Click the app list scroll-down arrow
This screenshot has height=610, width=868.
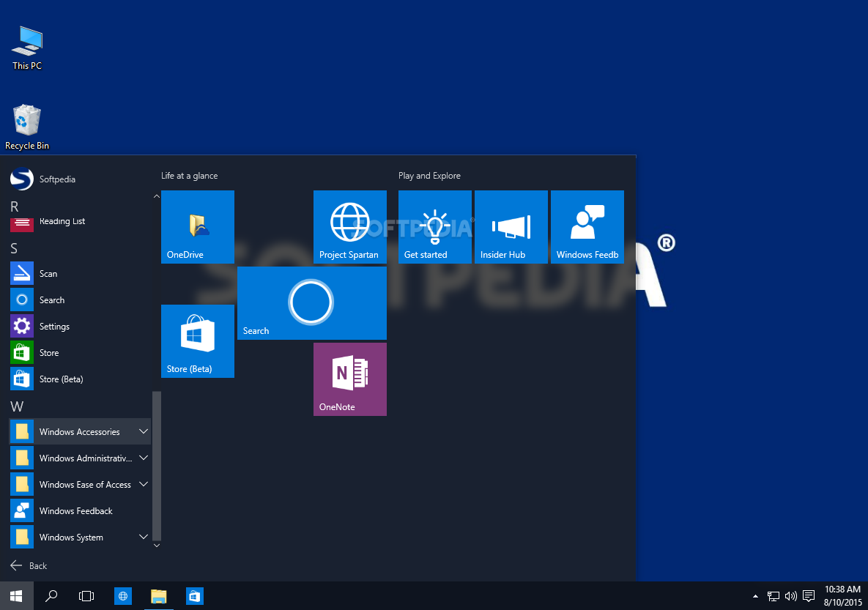point(157,546)
